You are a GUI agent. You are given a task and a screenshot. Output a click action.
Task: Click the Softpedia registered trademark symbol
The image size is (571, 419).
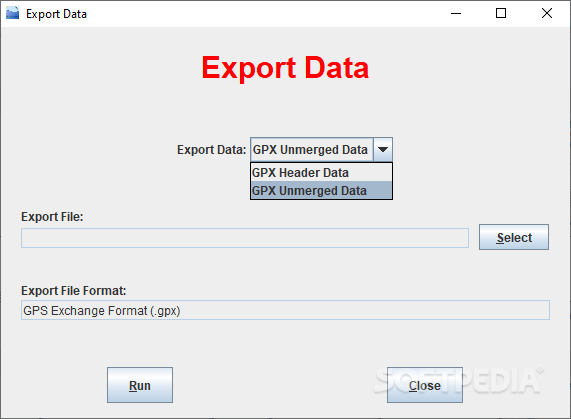point(540,370)
